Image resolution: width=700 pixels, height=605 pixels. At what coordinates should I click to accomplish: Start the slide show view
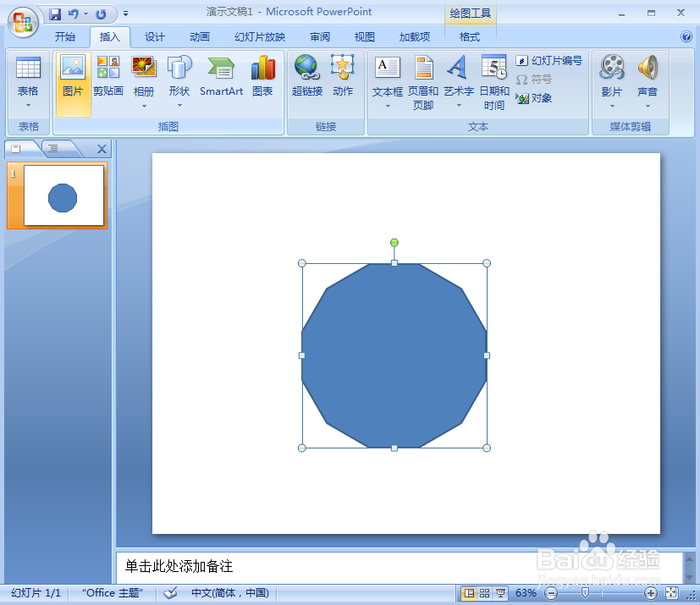point(500,593)
